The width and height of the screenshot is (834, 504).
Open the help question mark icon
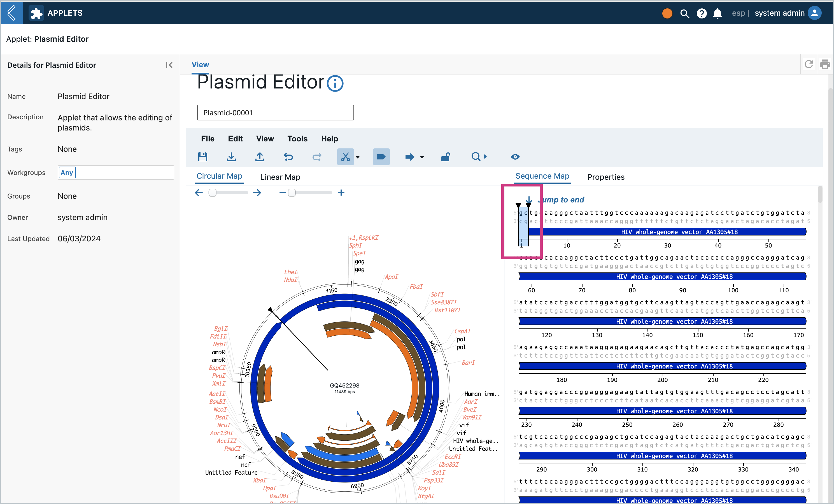pyautogui.click(x=701, y=13)
